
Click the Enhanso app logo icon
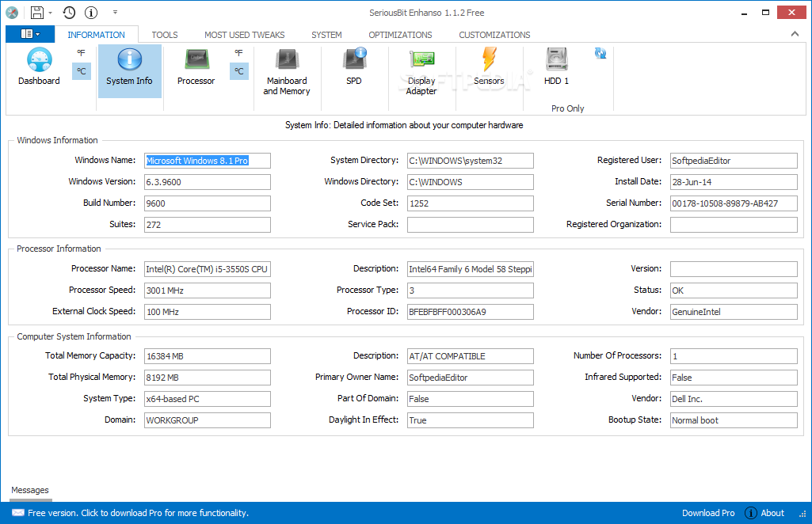tap(12, 13)
